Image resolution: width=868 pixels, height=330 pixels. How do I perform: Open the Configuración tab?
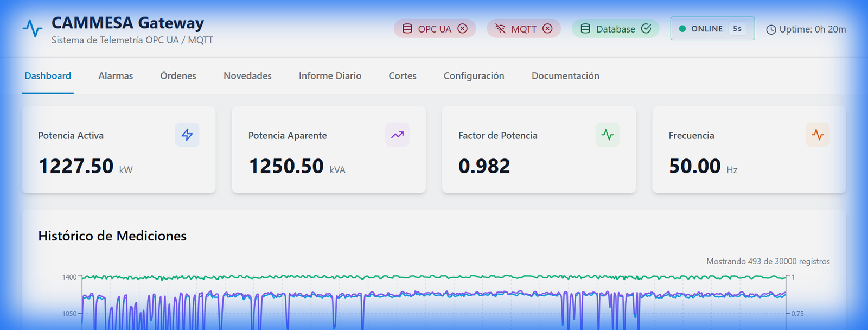click(474, 76)
